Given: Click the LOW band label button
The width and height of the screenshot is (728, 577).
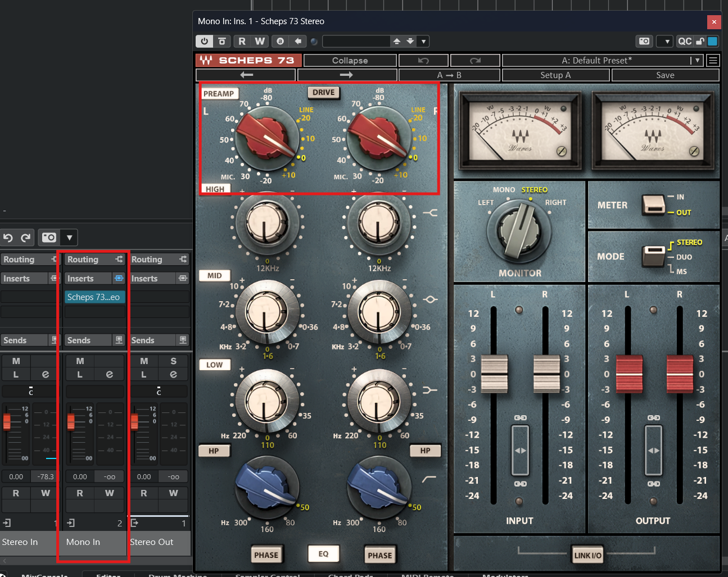Looking at the screenshot, I should click(214, 365).
